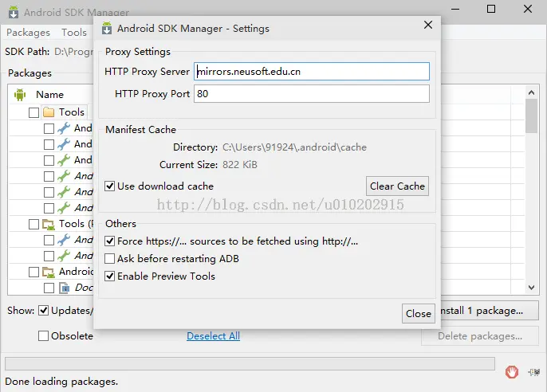The height and width of the screenshot is (392, 547).
Task: Click the log window icon in status bar
Action: 533,372
